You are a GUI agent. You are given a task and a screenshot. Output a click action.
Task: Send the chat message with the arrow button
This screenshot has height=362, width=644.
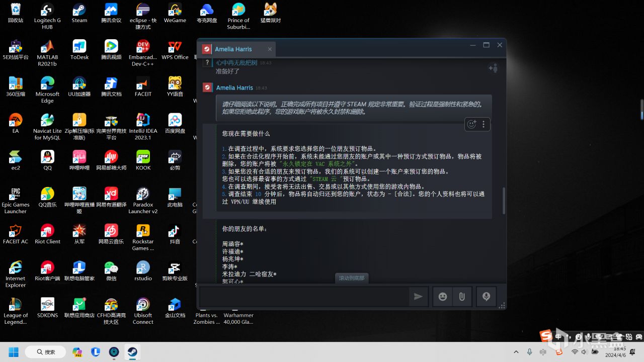point(418,297)
